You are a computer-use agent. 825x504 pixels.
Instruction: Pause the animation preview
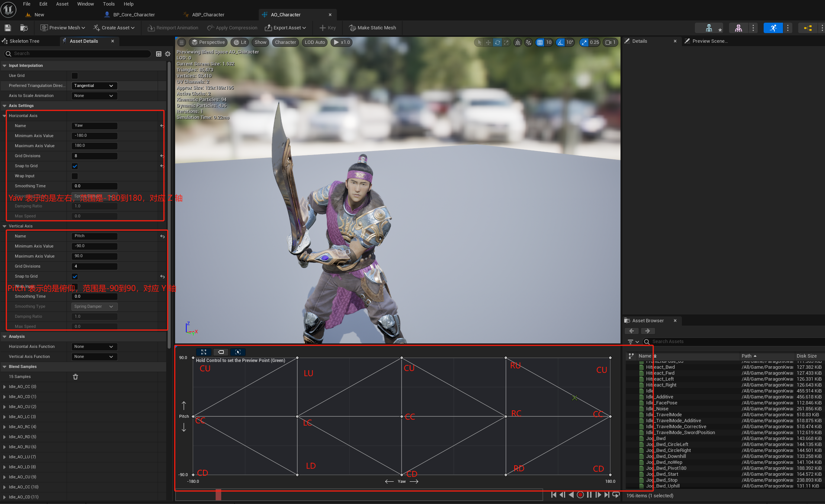589,495
